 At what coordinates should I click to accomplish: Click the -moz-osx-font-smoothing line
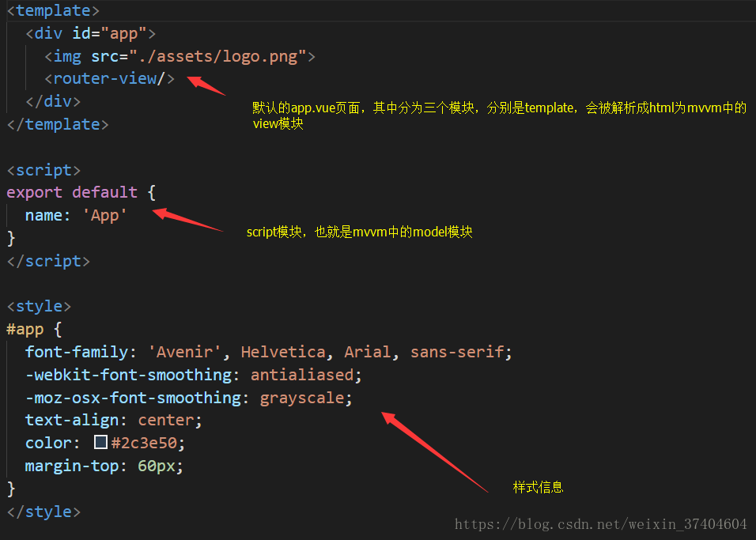point(189,398)
